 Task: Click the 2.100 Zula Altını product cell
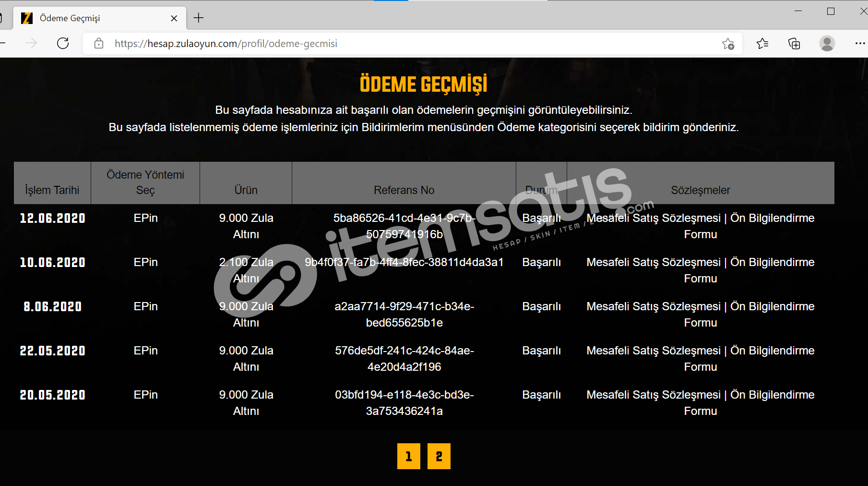click(246, 270)
